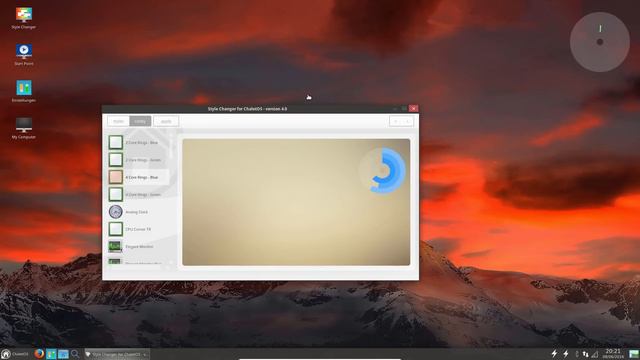Viewport: 640px width, 360px height.
Task: Pick the Analog Clock conky widget
Action: click(x=139, y=212)
